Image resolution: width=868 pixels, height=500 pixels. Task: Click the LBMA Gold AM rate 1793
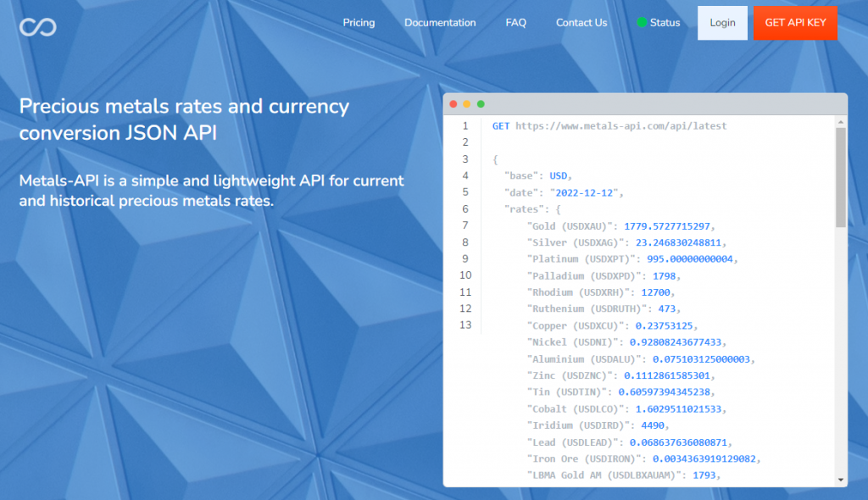(704, 475)
